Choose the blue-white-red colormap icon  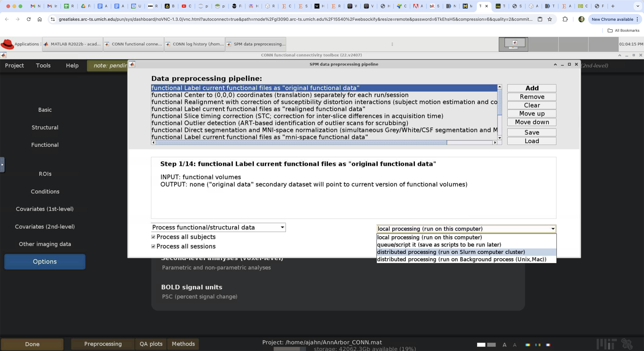pyautogui.click(x=548, y=345)
